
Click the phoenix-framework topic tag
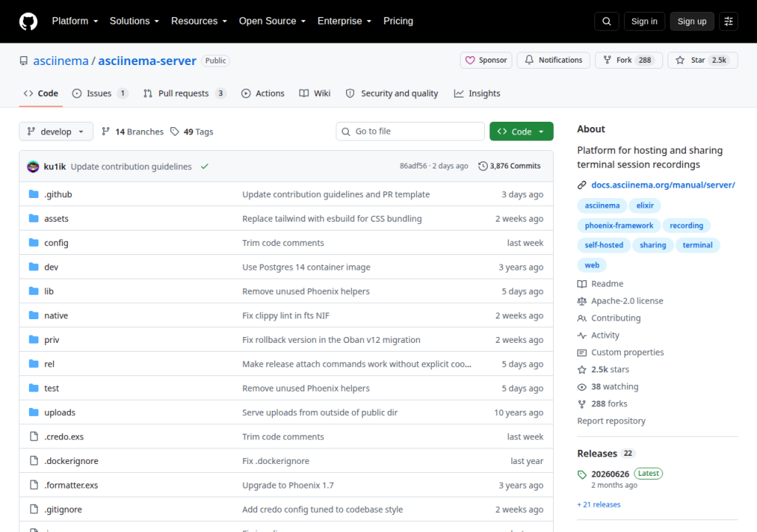click(619, 225)
